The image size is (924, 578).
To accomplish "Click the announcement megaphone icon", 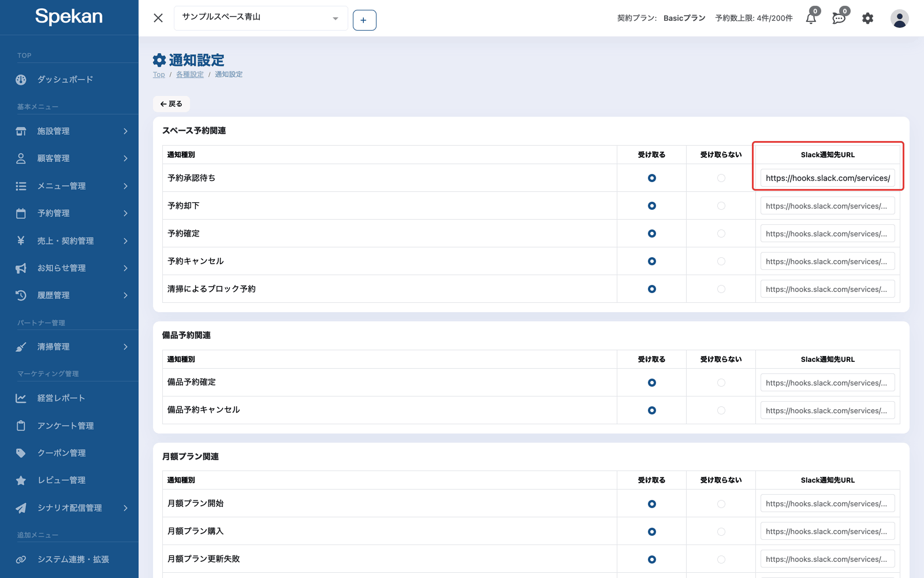I will point(21,268).
